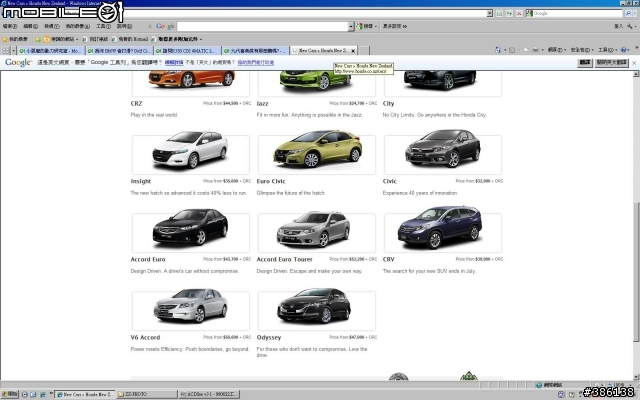Focus the Google Toolbar search field
The height and width of the screenshot is (400, 640).
click(x=262, y=27)
